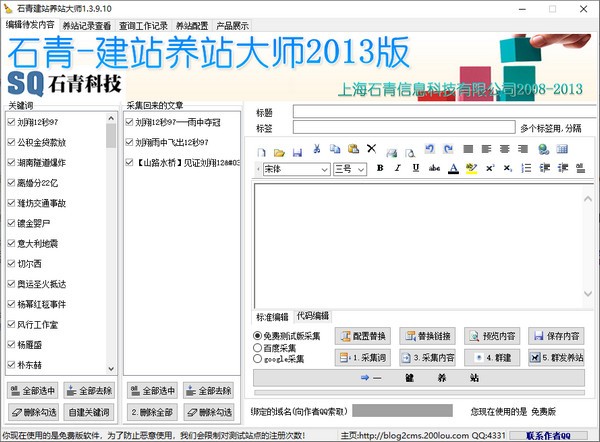Center align text in editor
600x442 pixels.
pos(505,149)
